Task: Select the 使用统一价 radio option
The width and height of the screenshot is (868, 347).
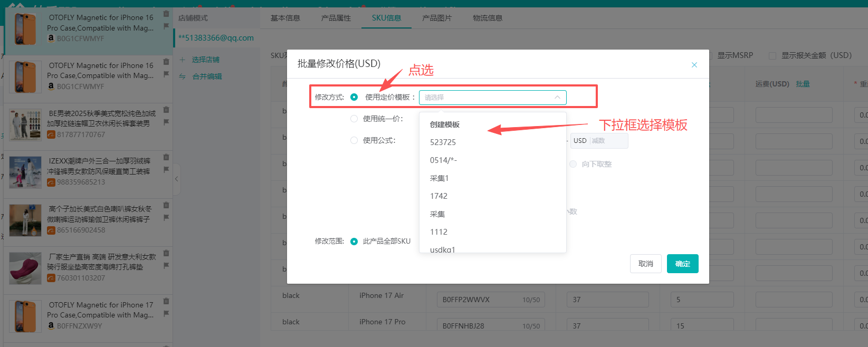Action: point(354,119)
